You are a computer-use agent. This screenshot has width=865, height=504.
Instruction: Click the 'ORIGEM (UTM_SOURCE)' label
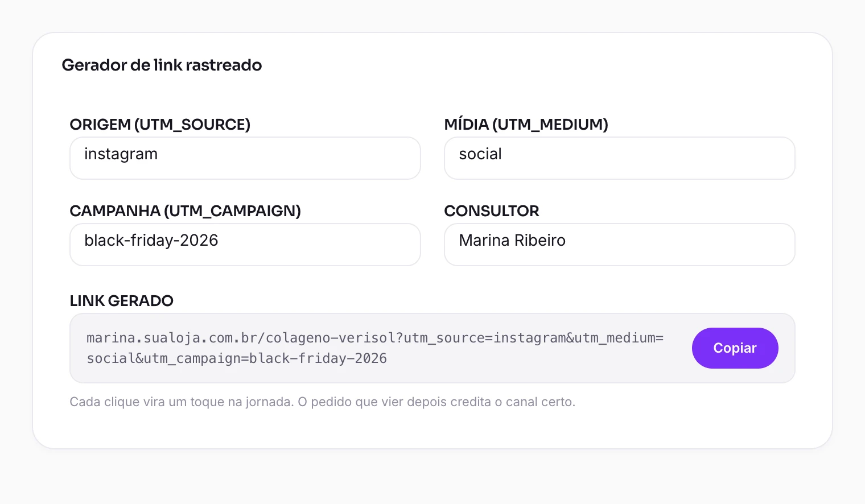(160, 125)
